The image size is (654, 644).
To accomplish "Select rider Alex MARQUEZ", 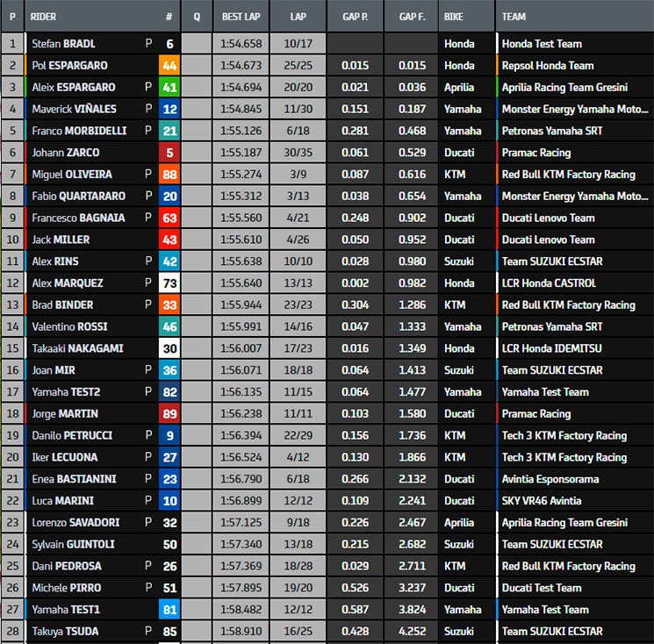I will pyautogui.click(x=67, y=283).
